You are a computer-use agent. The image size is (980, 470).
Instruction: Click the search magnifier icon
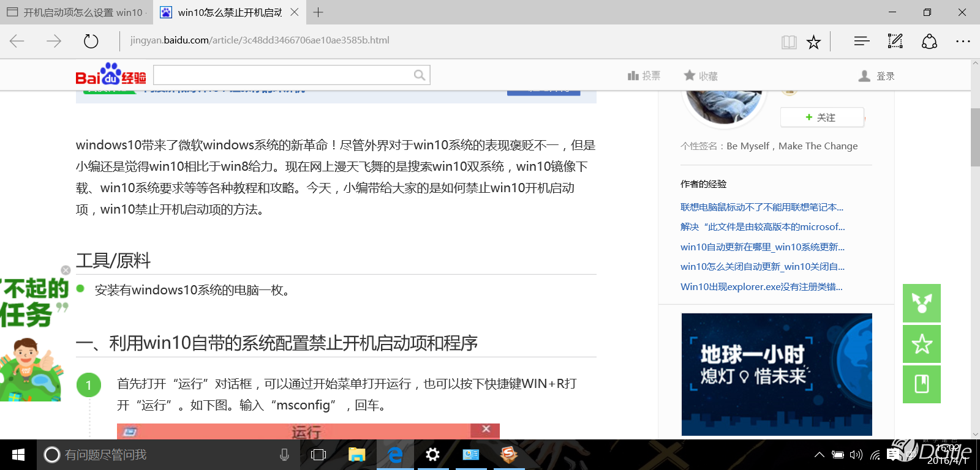point(420,75)
